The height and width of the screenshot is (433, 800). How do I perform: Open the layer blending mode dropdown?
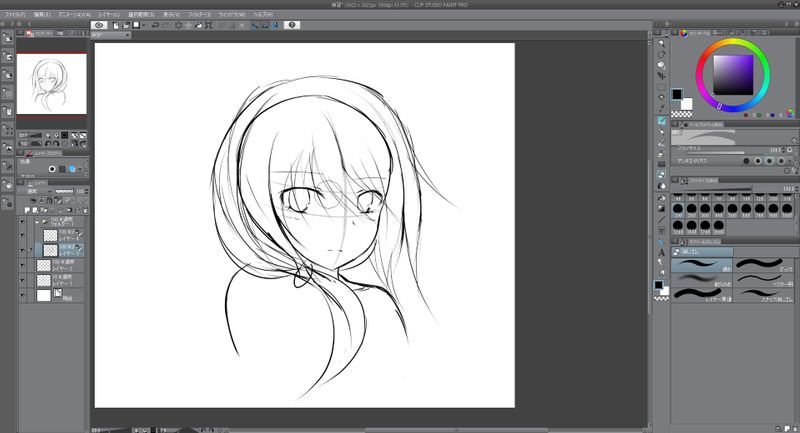click(x=40, y=190)
